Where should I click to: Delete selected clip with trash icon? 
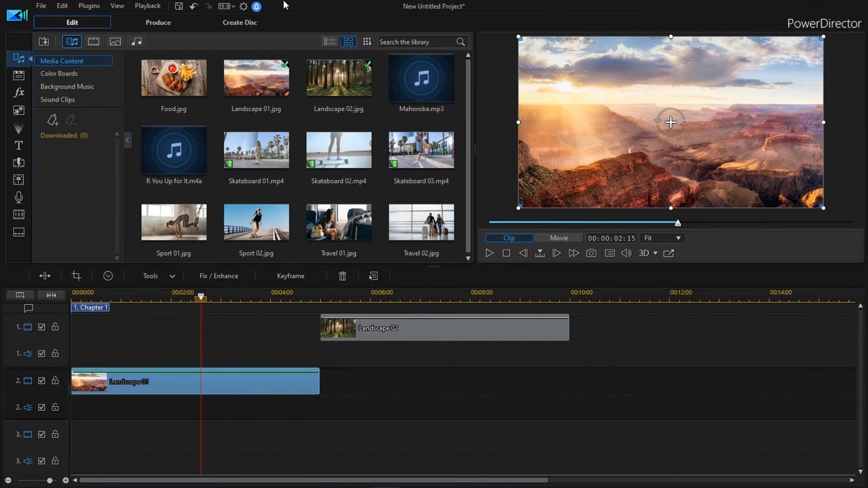[343, 276]
